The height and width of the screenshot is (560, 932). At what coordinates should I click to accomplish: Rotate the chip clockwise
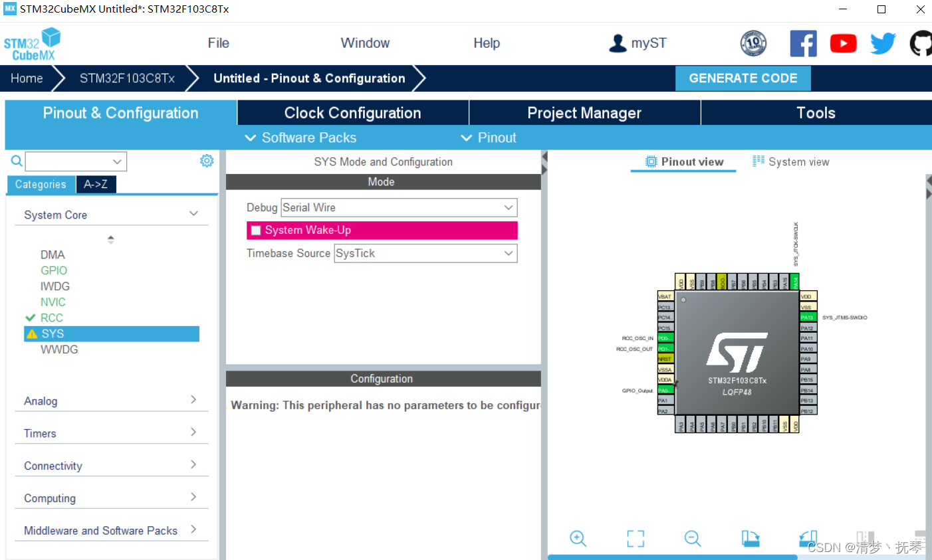click(751, 538)
